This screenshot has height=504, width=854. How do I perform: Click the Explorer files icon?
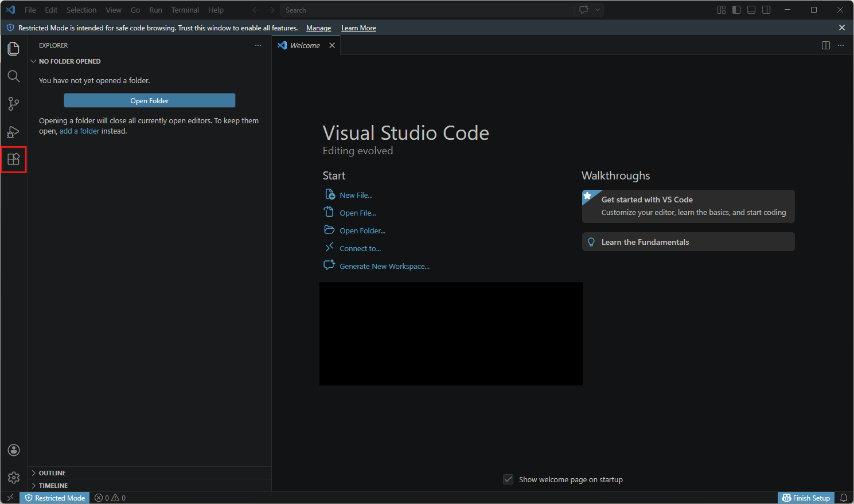14,49
